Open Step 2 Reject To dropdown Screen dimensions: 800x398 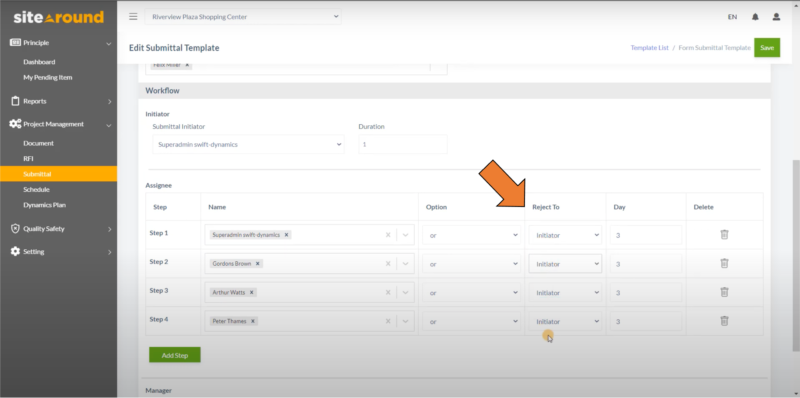pyautogui.click(x=565, y=264)
